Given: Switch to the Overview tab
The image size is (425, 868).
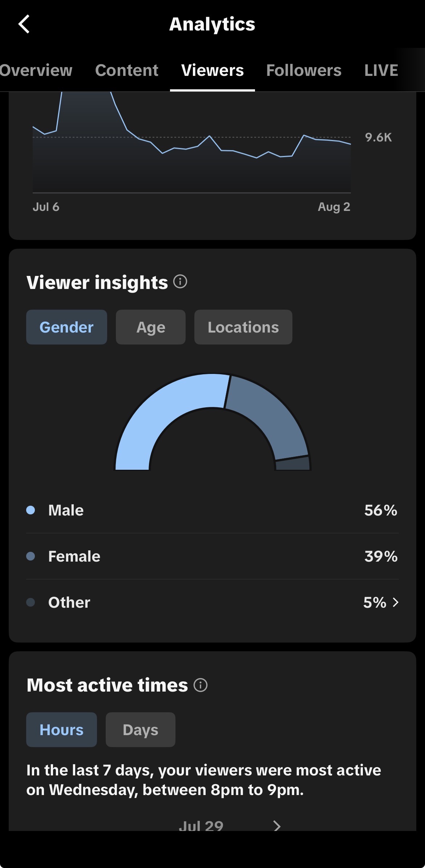Looking at the screenshot, I should (36, 70).
